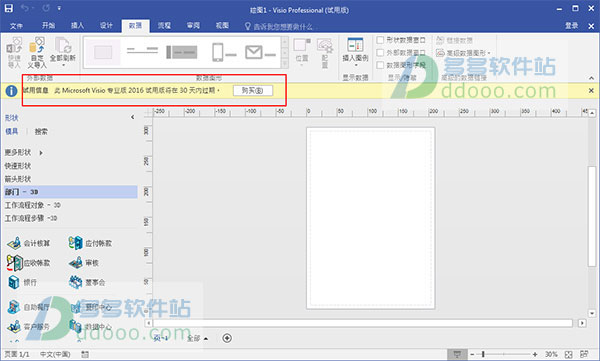Select the 搜索 (Search) tab in Shapes pane

[41, 131]
